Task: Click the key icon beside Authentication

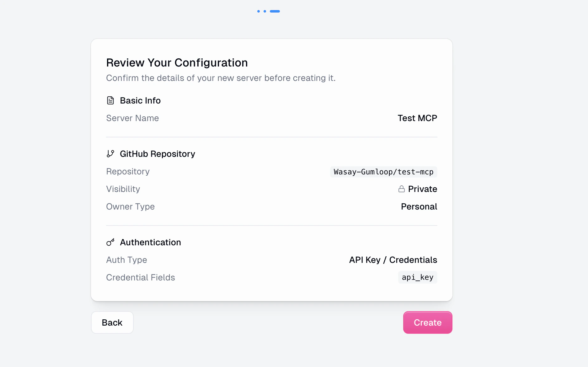Action: click(110, 242)
